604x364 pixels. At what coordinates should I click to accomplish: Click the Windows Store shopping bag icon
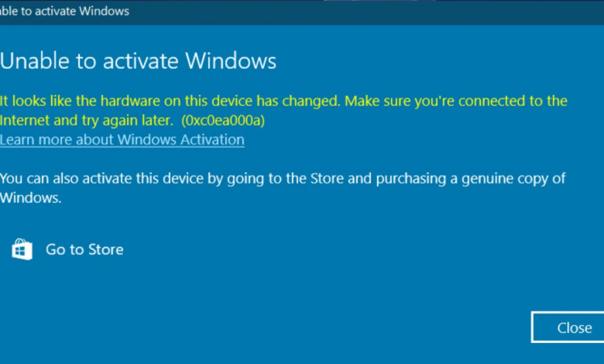click(22, 249)
